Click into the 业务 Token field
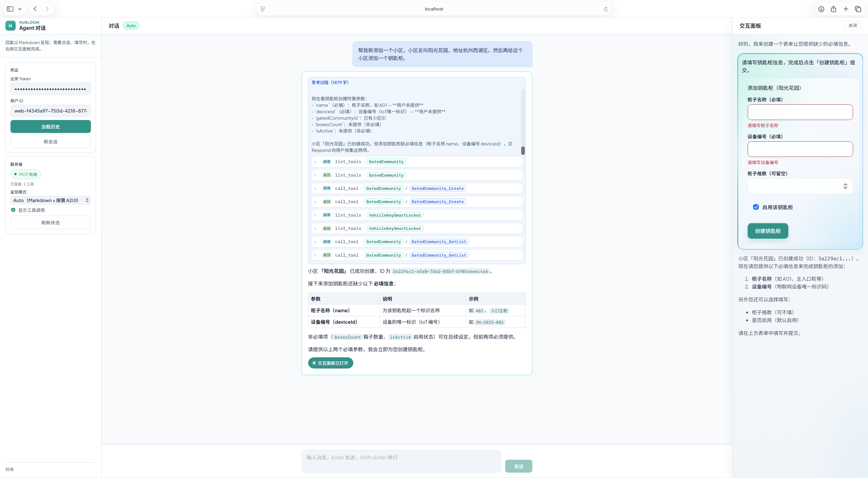This screenshot has height=478, width=868. [x=51, y=89]
